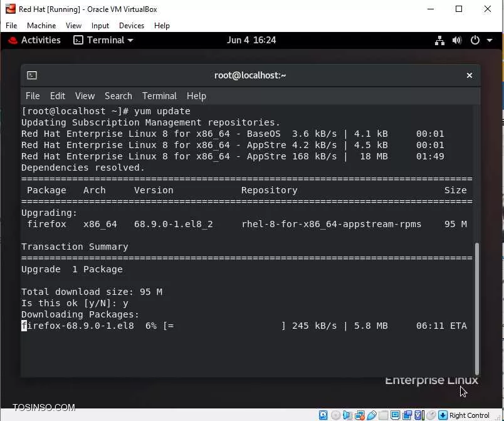This screenshot has width=504, height=421.
Task: Open VirtualBox Devices menu
Action: [x=132, y=25]
